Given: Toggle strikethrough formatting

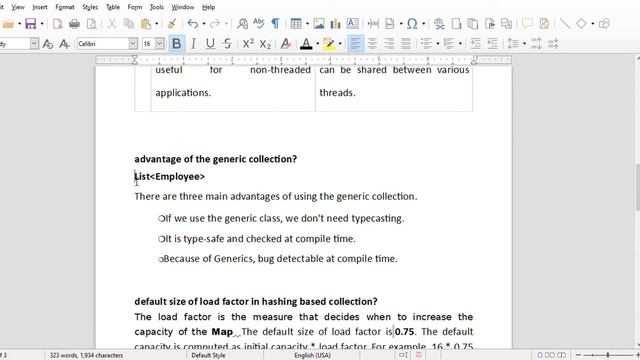Looking at the screenshot, I should tap(227, 44).
